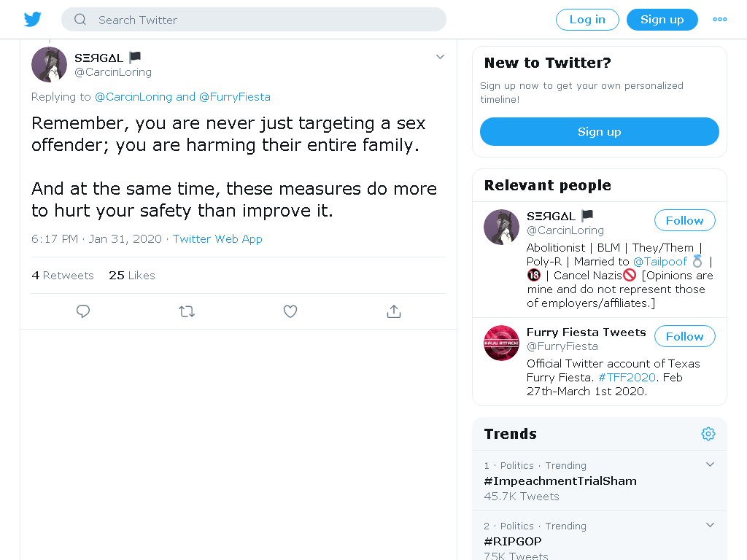The height and width of the screenshot is (560, 747).
Task: Click the Twitter bird home logo
Action: click(32, 20)
